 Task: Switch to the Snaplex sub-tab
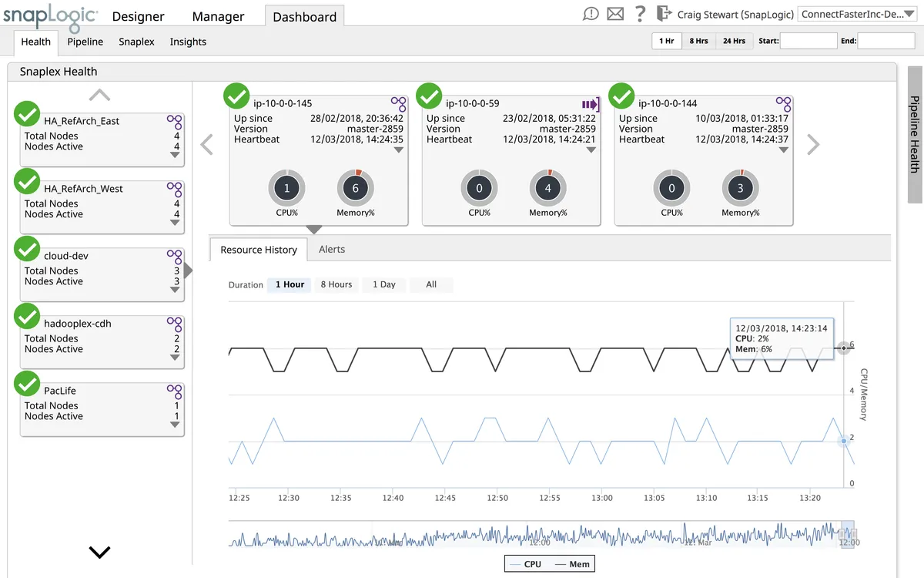136,42
